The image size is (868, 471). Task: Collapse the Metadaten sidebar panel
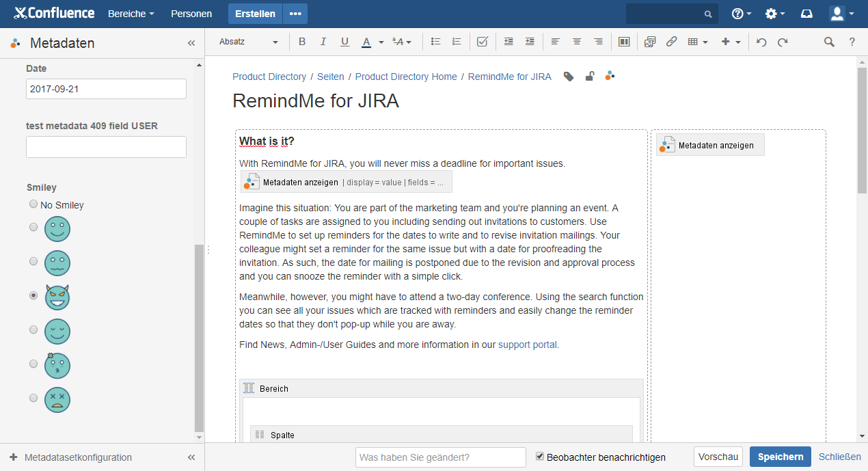191,43
